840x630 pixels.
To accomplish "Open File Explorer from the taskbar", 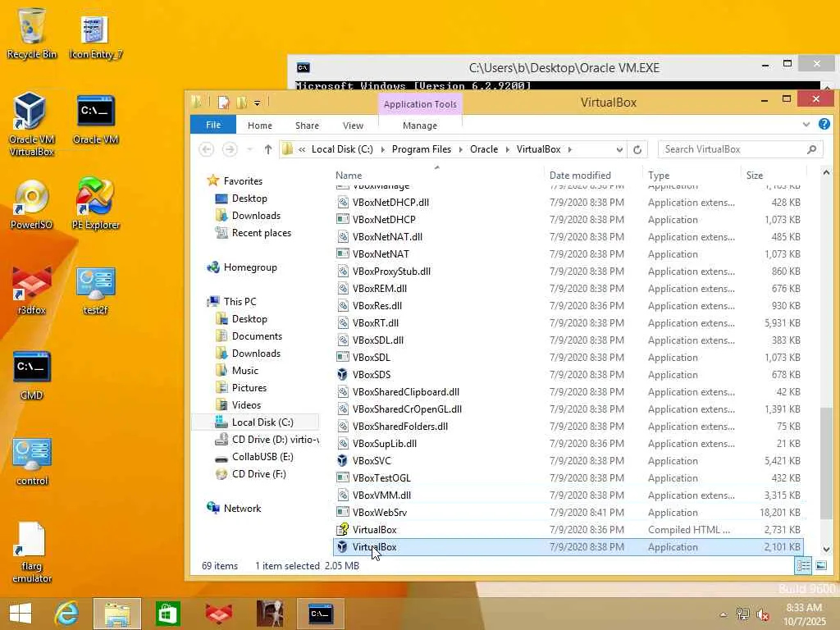I will coord(116,614).
